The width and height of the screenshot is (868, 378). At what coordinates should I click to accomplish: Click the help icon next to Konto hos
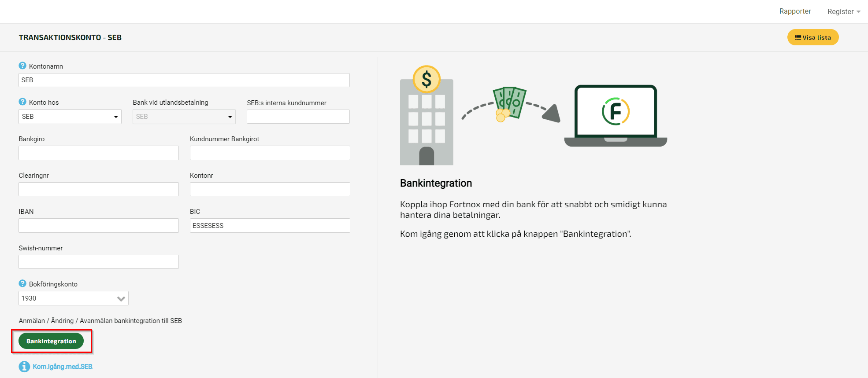click(22, 102)
